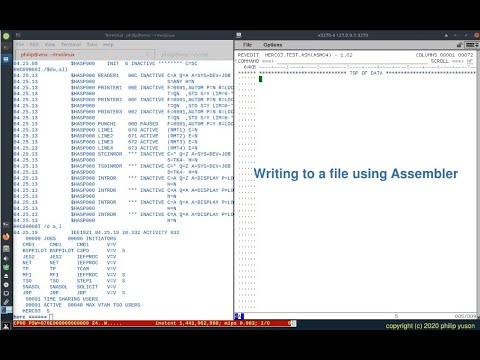Click the BSPPILOT job row
480x360 pixels.
pos(74,250)
